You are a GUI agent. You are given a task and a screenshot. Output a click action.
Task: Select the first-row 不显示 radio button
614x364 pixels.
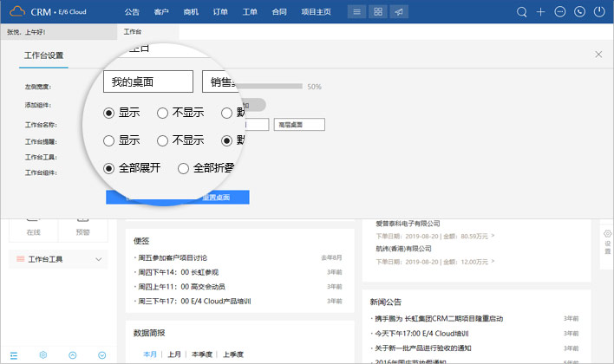click(x=162, y=113)
